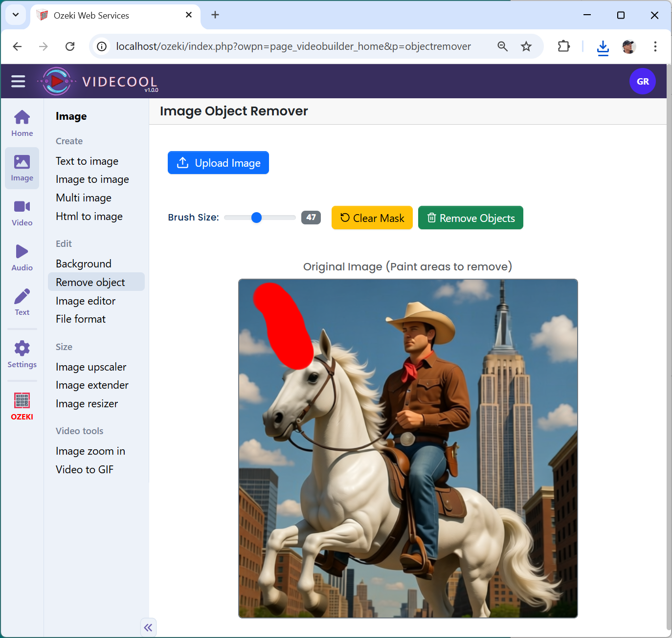Open the hamburger menu in header
The image size is (672, 638).
[x=18, y=81]
